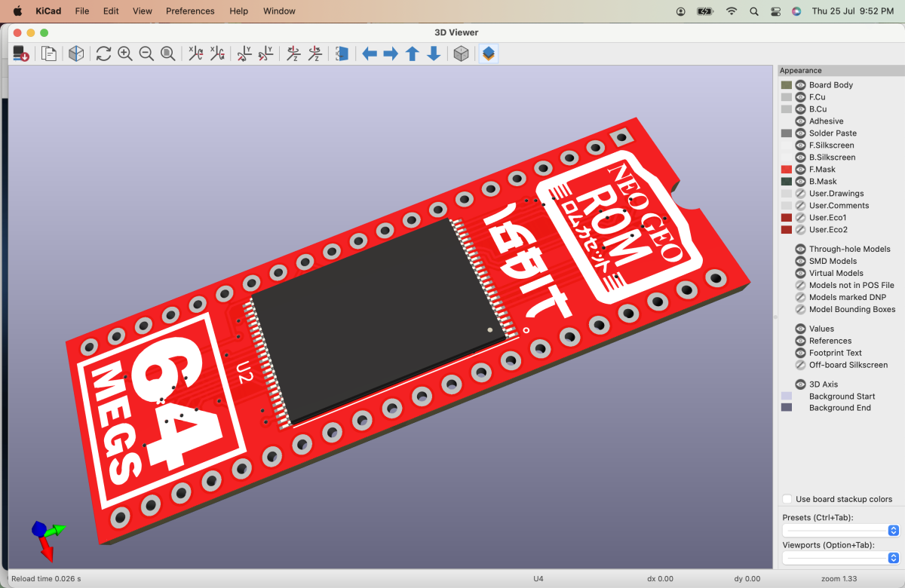This screenshot has width=905, height=588.
Task: Hide the 3D Axis
Action: coord(801,384)
